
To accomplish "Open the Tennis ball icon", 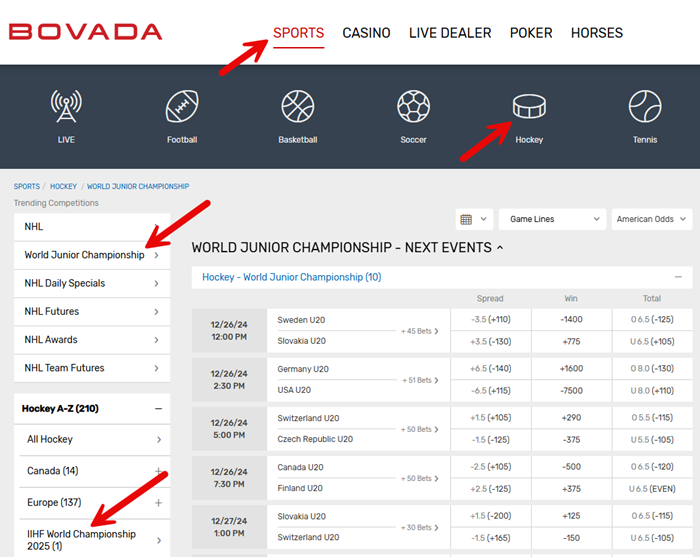I will point(645,107).
